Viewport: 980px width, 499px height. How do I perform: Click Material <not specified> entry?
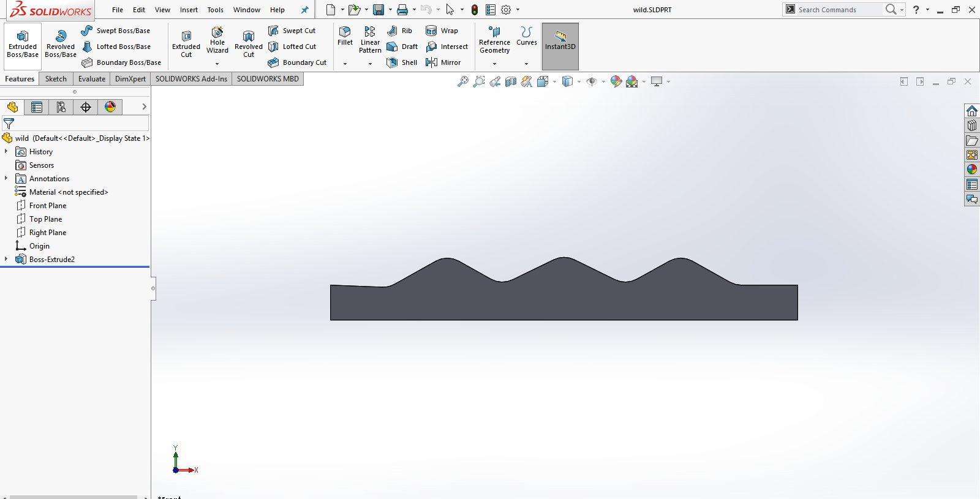(68, 192)
